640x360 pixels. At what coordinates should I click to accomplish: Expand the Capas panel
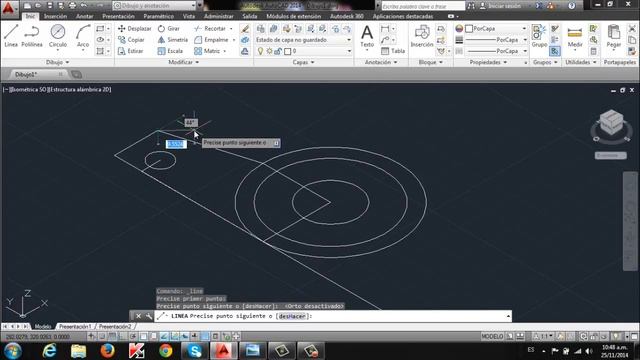303,62
